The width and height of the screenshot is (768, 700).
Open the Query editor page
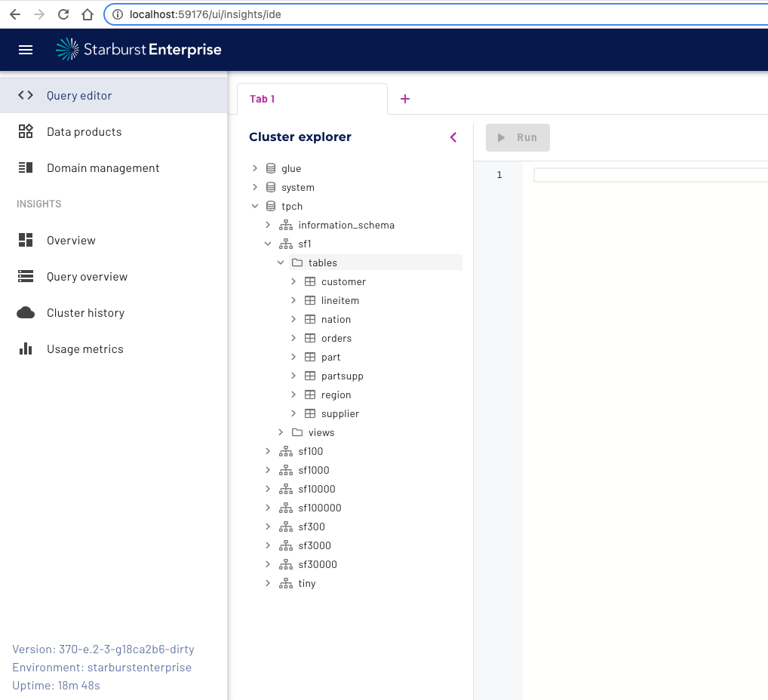pyautogui.click(x=114, y=95)
